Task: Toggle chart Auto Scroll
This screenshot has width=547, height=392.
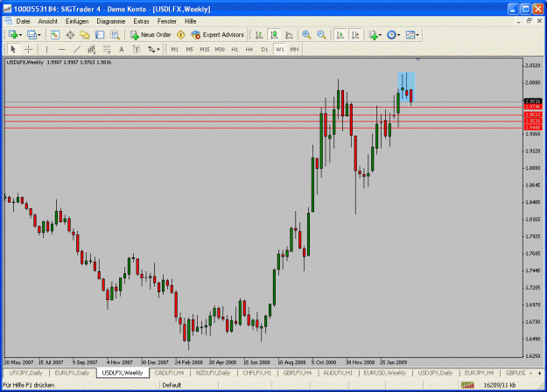Action: pos(340,35)
